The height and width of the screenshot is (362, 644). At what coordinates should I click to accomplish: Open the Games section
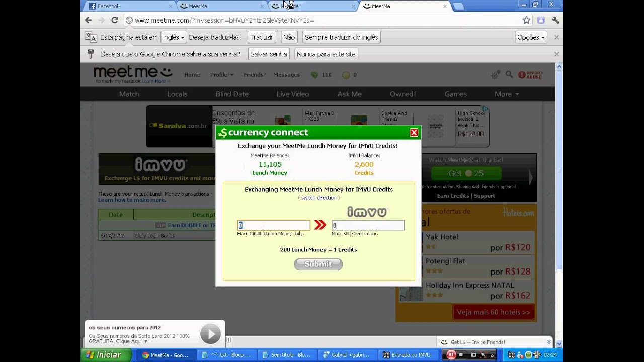(455, 94)
